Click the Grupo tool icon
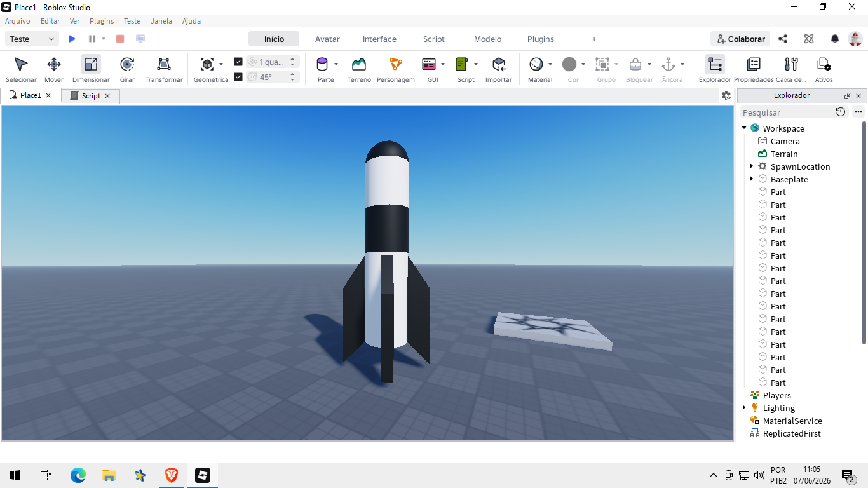 [602, 64]
